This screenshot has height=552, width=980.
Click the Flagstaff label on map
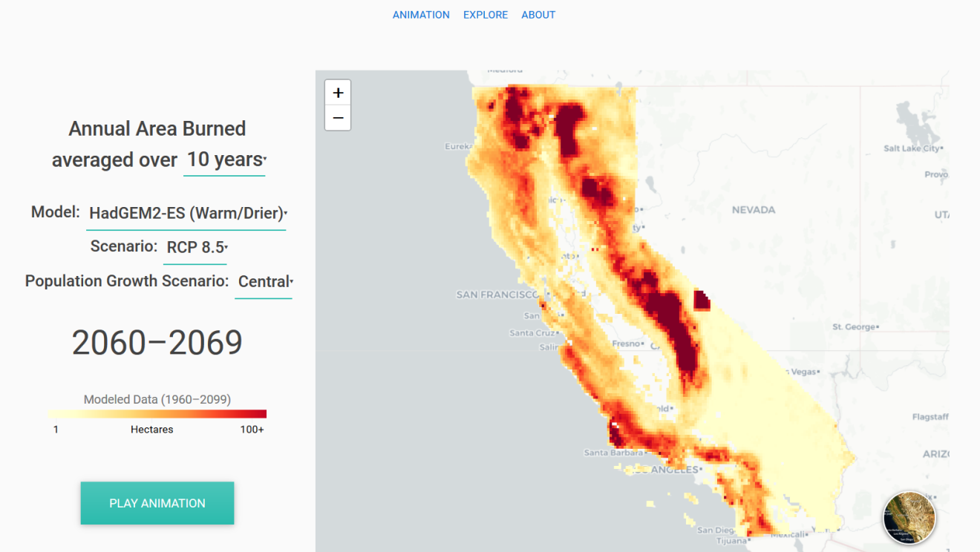pos(930,417)
